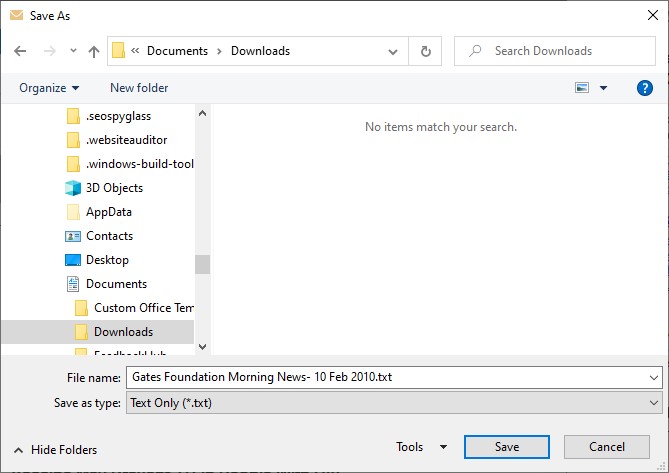Select the .websiteauditor folder
Image resolution: width=669 pixels, height=473 pixels.
(127, 140)
